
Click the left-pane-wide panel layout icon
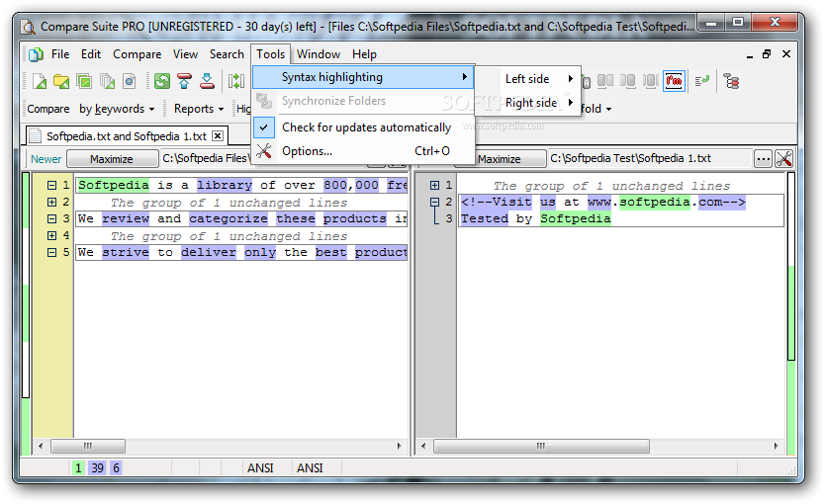(x=605, y=81)
